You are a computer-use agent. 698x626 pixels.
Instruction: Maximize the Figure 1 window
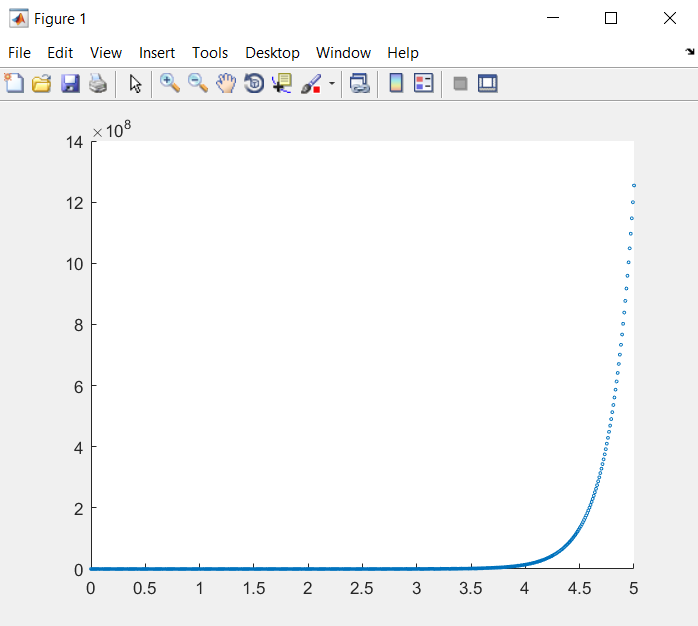coord(611,18)
